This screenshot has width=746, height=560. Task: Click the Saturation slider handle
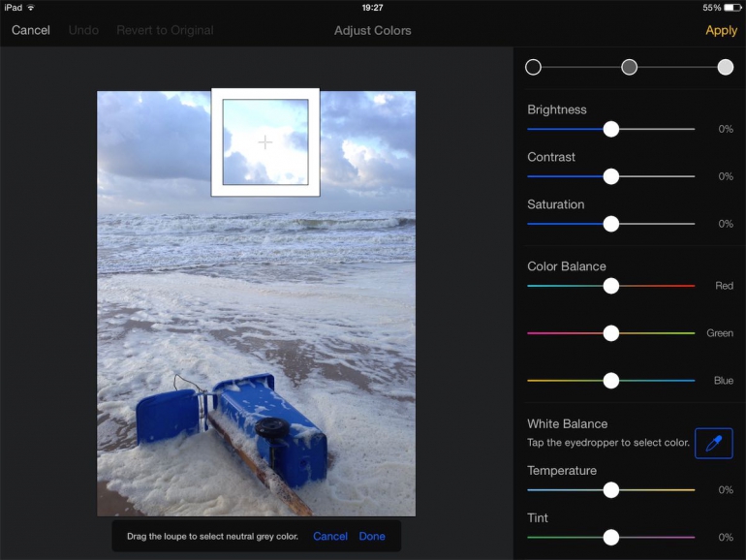click(x=610, y=224)
